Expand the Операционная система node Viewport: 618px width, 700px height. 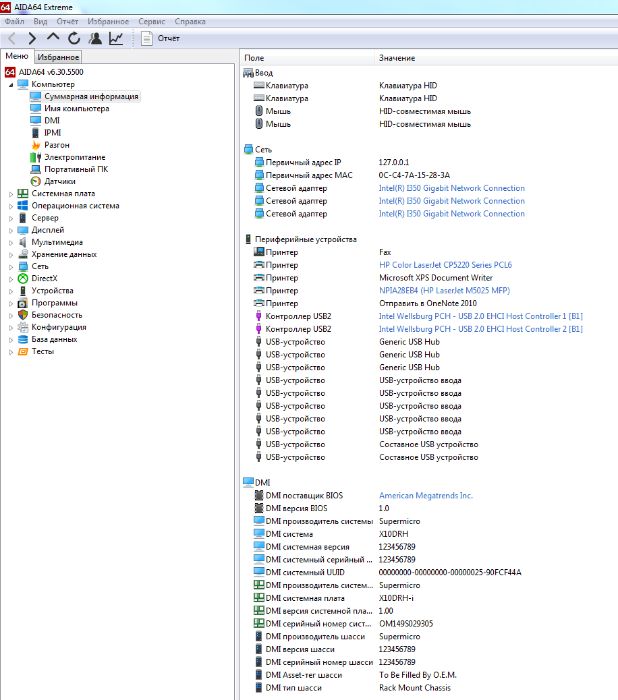(x=11, y=206)
